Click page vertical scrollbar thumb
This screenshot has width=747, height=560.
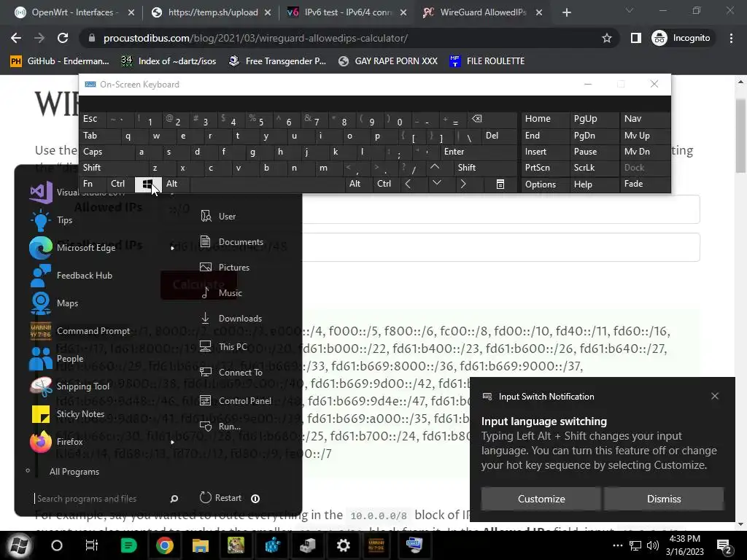coord(740,136)
